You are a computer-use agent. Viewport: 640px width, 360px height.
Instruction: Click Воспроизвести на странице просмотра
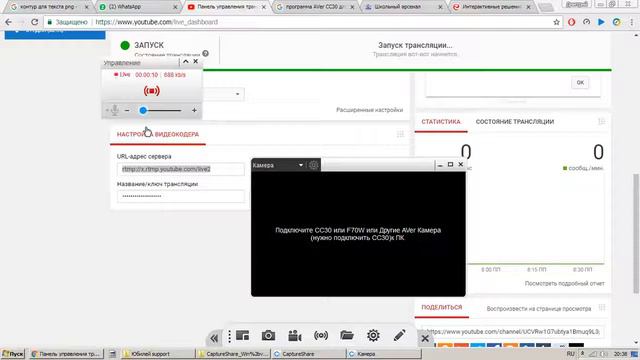click(539, 309)
